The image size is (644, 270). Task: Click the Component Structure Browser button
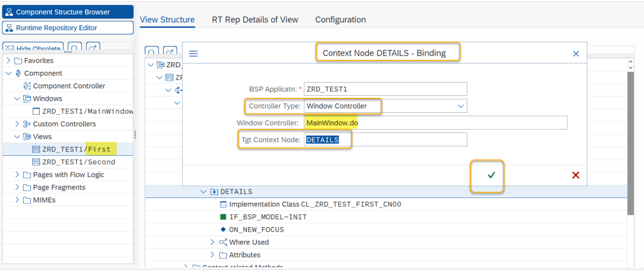click(67, 12)
